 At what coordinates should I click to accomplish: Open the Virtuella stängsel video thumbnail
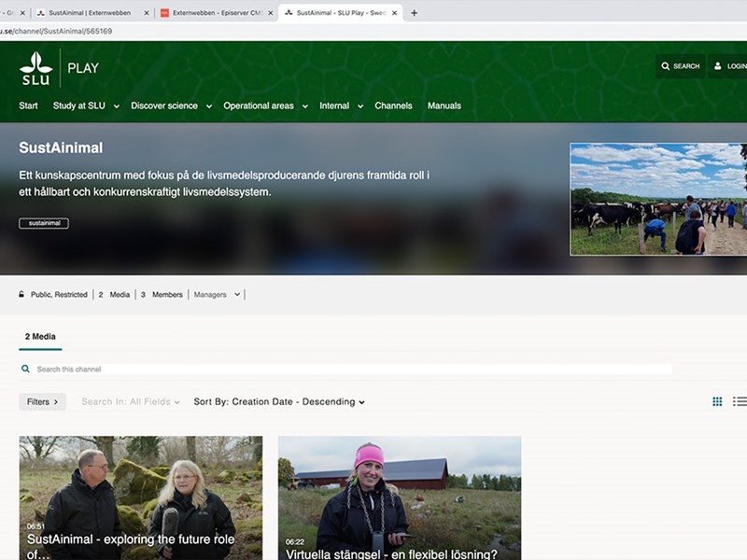point(400,497)
